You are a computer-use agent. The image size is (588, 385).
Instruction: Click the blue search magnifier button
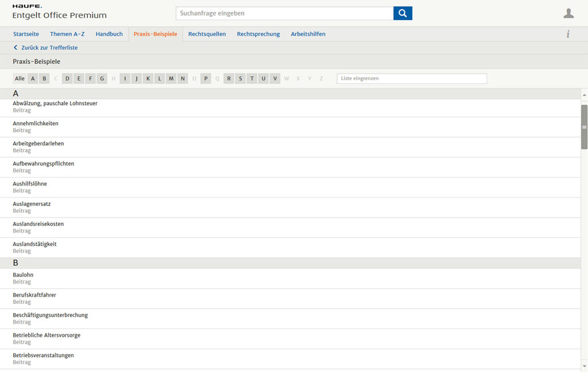click(403, 13)
